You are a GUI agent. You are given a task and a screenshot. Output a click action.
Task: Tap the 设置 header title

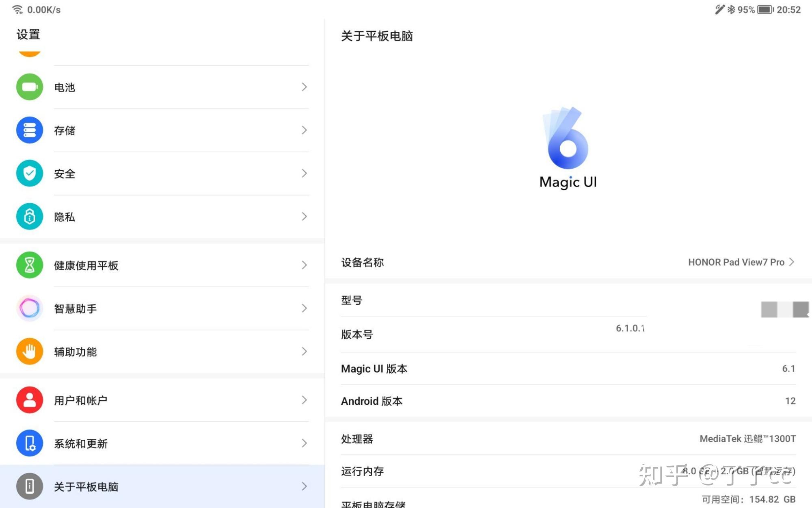(28, 35)
